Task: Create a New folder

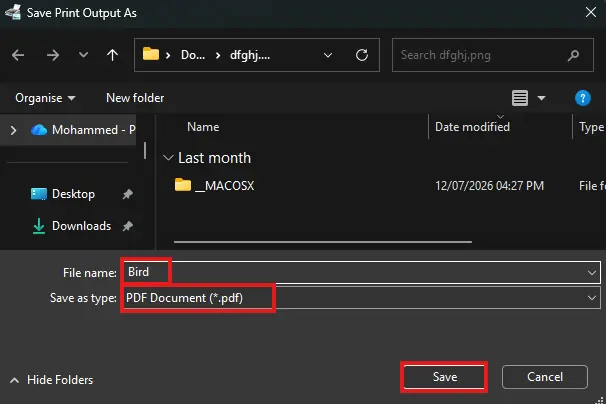Action: click(x=135, y=98)
